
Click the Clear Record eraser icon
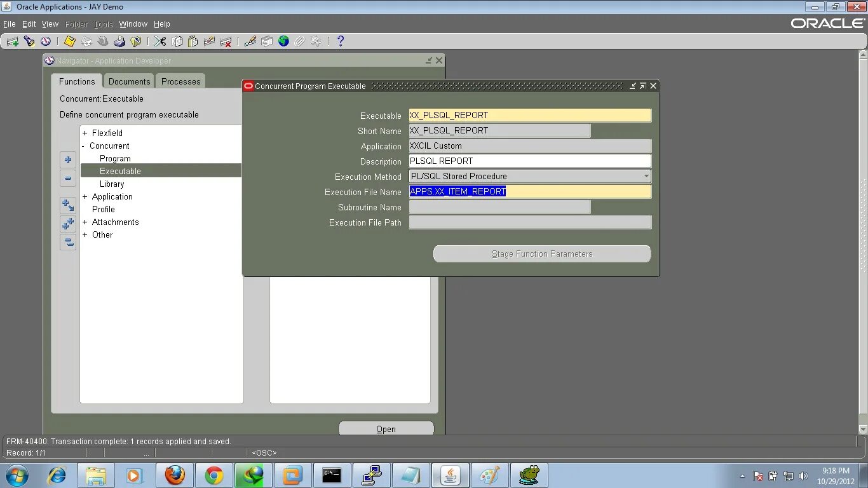[x=210, y=41]
